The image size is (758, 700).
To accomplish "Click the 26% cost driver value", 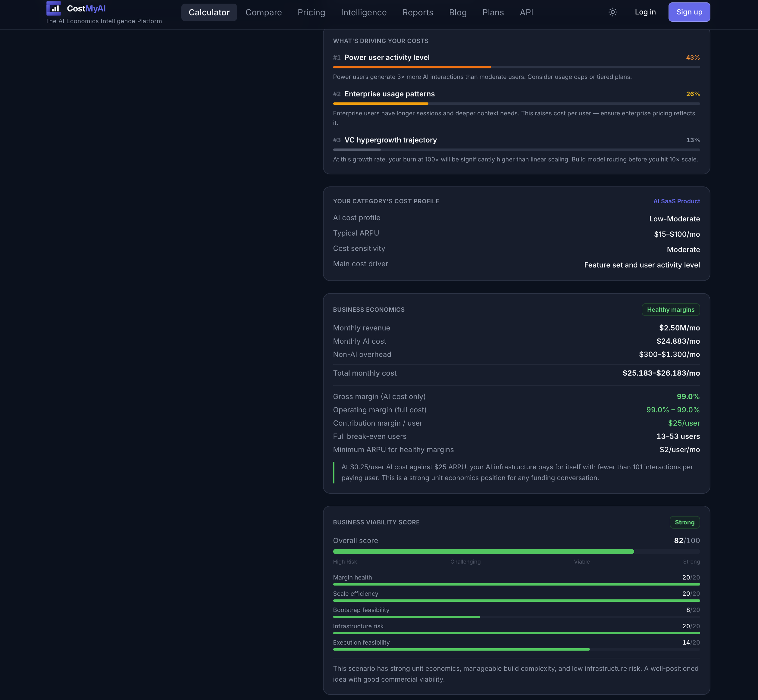I will [693, 94].
